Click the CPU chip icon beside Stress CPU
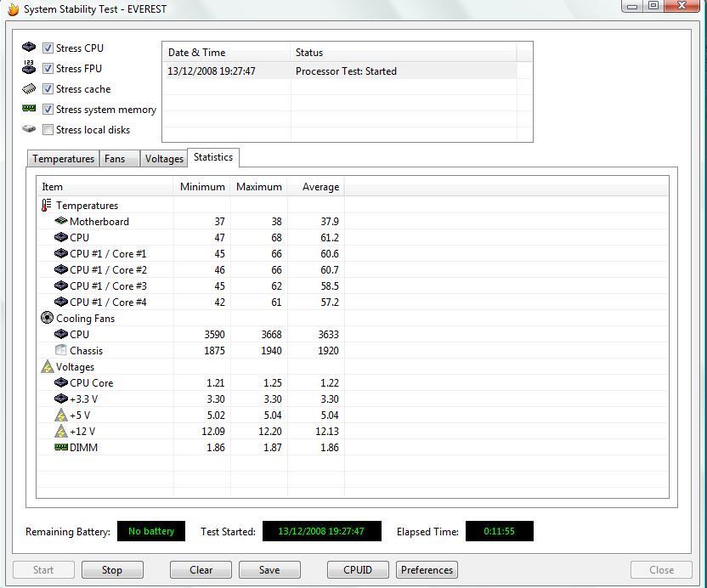Screen dimensions: 707x588 (x=29, y=47)
